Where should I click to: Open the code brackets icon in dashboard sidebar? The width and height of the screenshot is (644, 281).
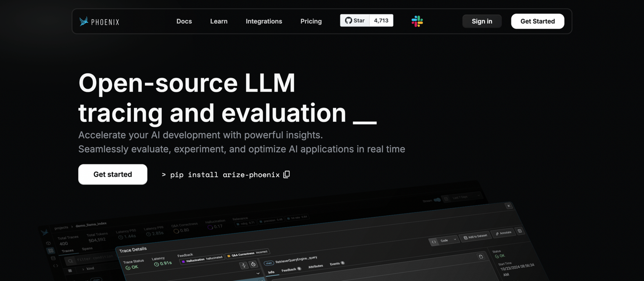tap(56, 266)
